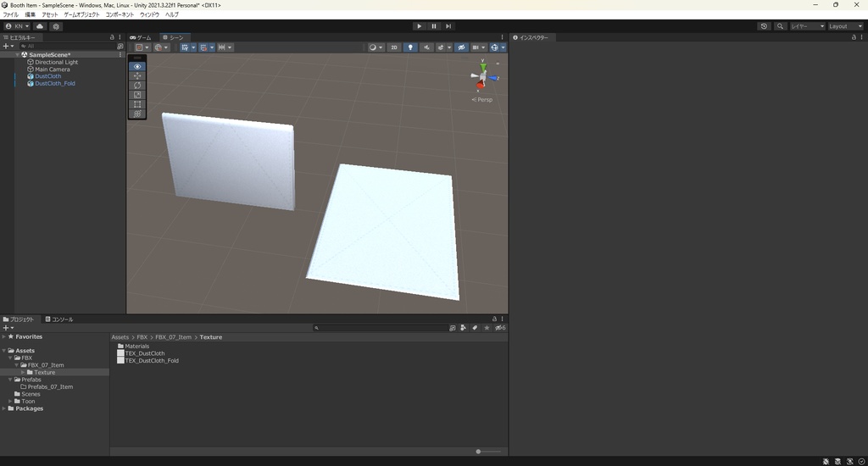
Task: Click the blue Z axis cone on gizmo
Action: [x=492, y=78]
